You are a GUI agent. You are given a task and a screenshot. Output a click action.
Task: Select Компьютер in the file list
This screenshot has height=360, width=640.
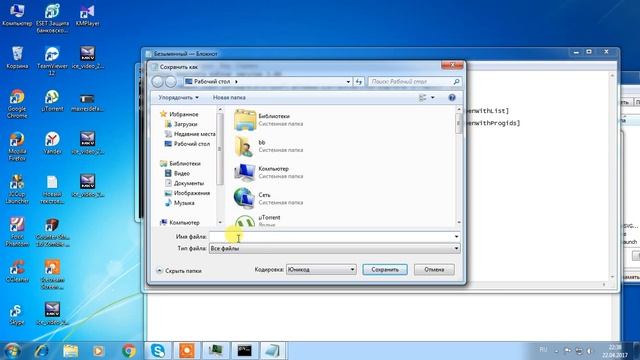[x=269, y=172]
